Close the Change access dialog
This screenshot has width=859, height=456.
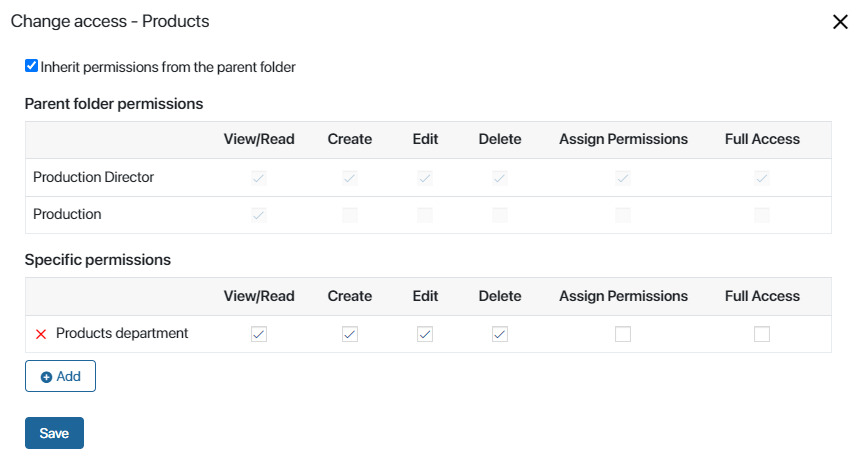coord(840,22)
